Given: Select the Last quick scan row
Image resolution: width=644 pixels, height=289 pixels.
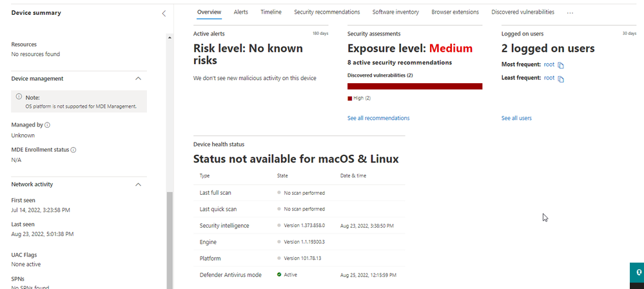Looking at the screenshot, I should tap(299, 209).
